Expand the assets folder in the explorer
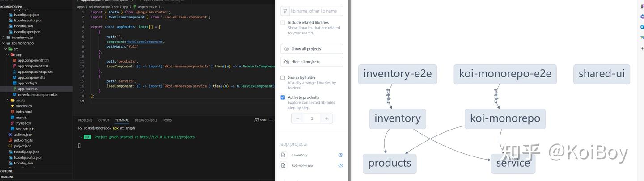 [x=8, y=101]
